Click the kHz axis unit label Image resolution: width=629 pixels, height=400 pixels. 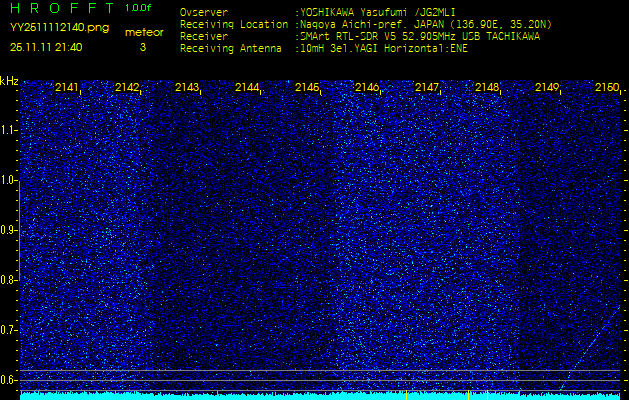pyautogui.click(x=9, y=81)
